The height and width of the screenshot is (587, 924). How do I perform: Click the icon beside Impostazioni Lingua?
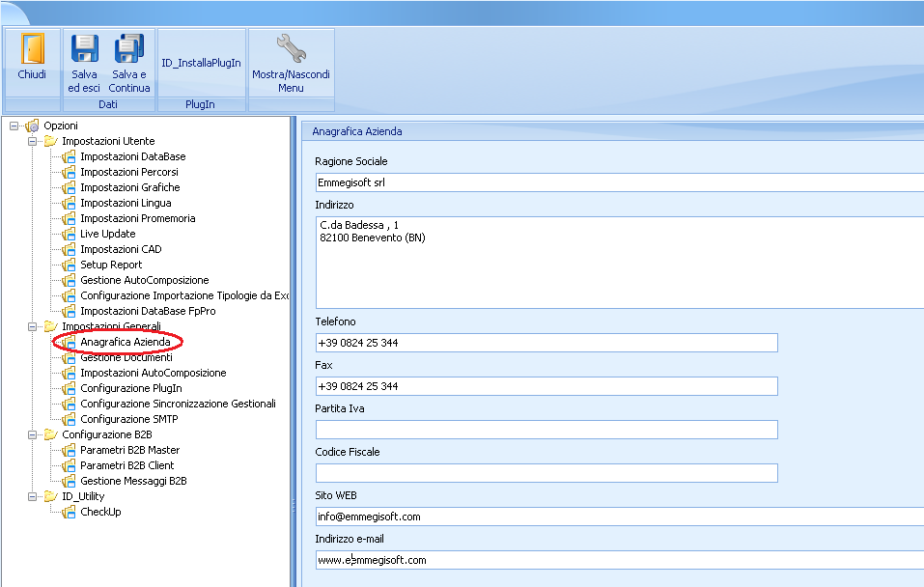click(69, 203)
